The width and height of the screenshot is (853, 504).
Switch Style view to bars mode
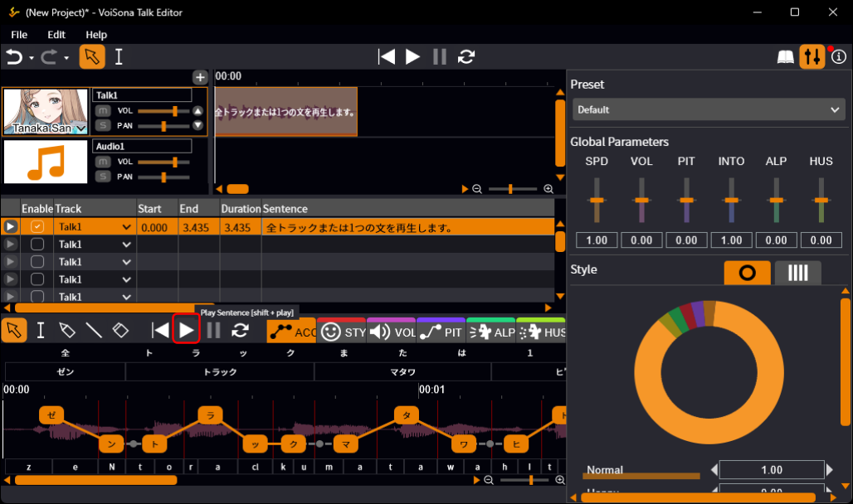coord(798,273)
